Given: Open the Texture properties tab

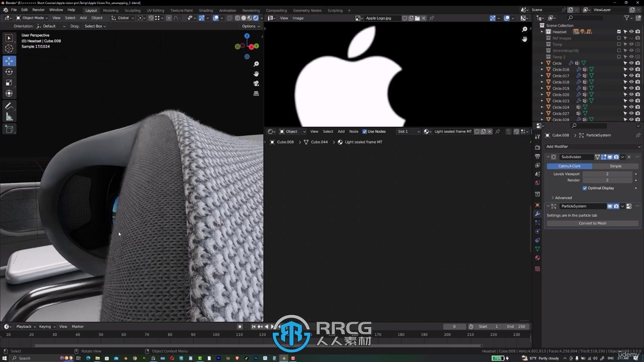Looking at the screenshot, I should (537, 268).
